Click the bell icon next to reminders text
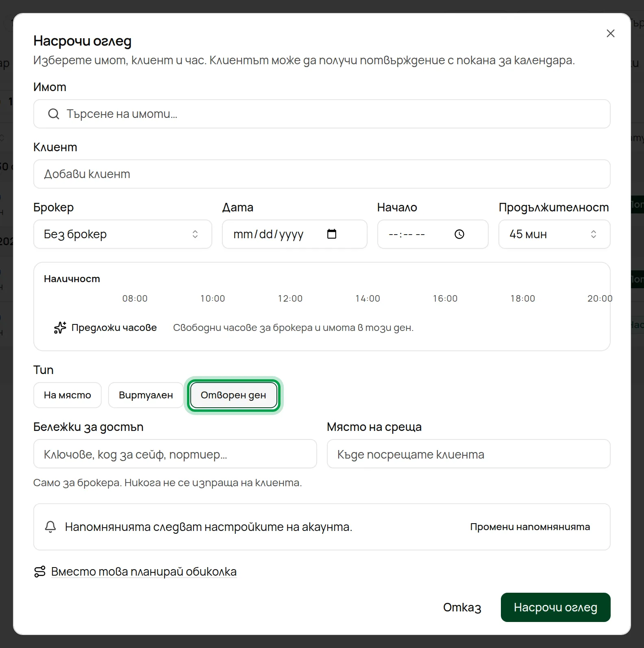Image resolution: width=644 pixels, height=648 pixels. (x=50, y=527)
